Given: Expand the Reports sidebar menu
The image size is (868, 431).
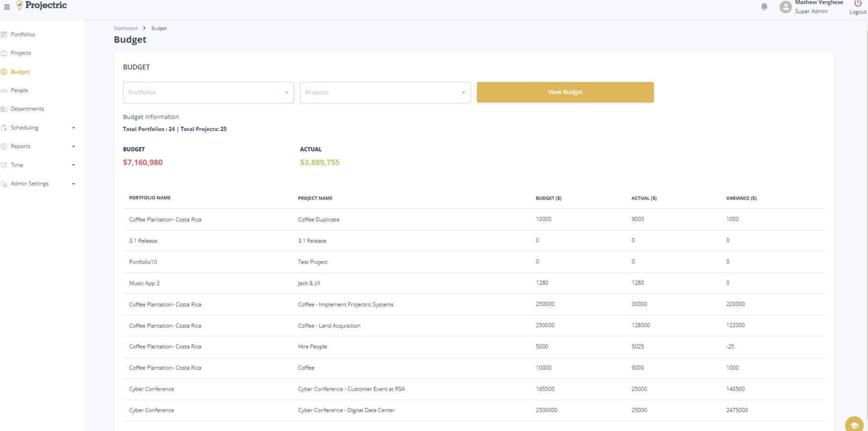Looking at the screenshot, I should (x=73, y=146).
